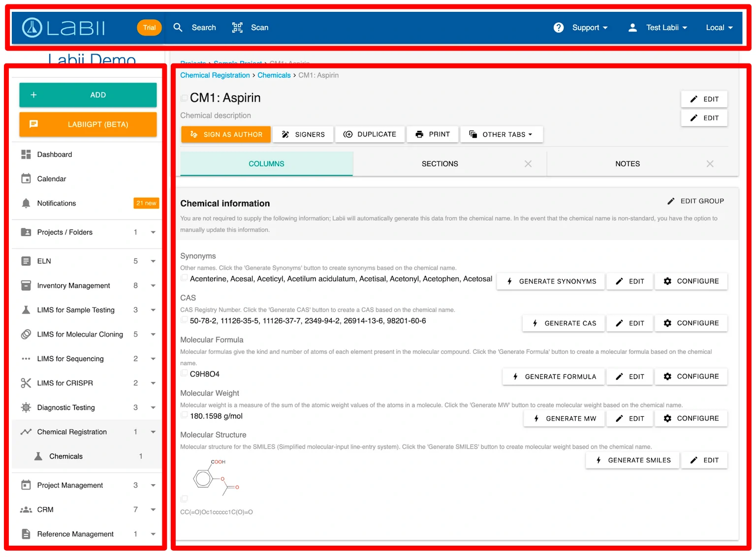Select the checkbox next to Synonyms value
This screenshot has height=557, width=756.
point(184,278)
